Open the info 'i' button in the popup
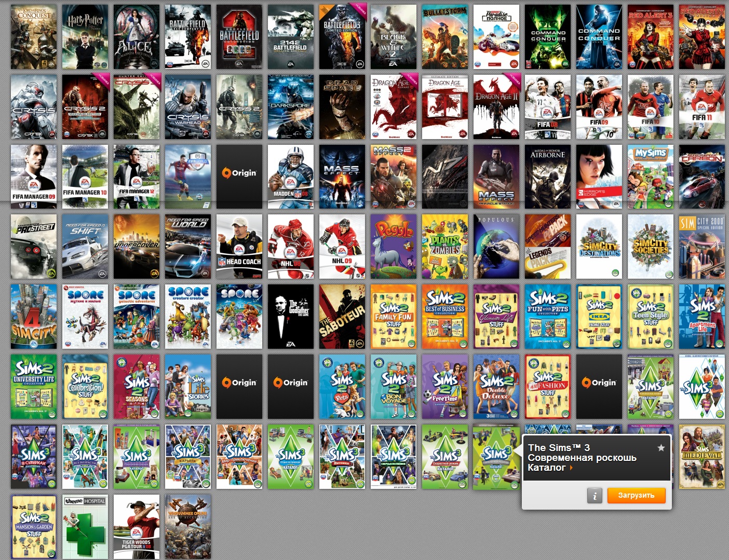The image size is (729, 560). 595,495
